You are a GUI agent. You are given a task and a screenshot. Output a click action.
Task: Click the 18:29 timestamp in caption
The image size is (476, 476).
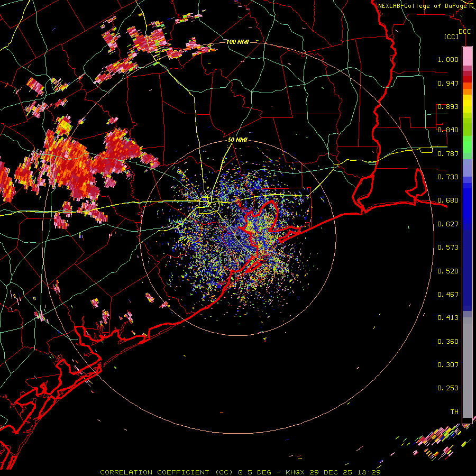click(x=369, y=472)
